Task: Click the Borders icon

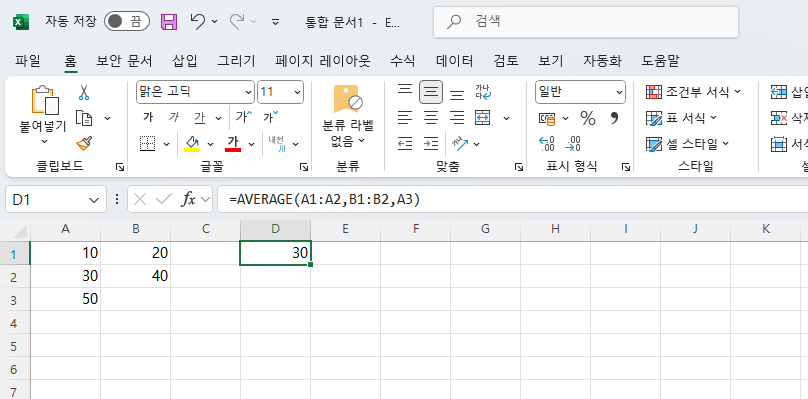Action: pos(148,144)
